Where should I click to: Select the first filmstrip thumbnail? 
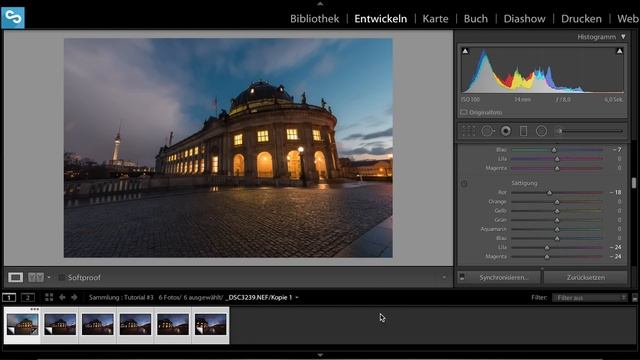click(22, 325)
